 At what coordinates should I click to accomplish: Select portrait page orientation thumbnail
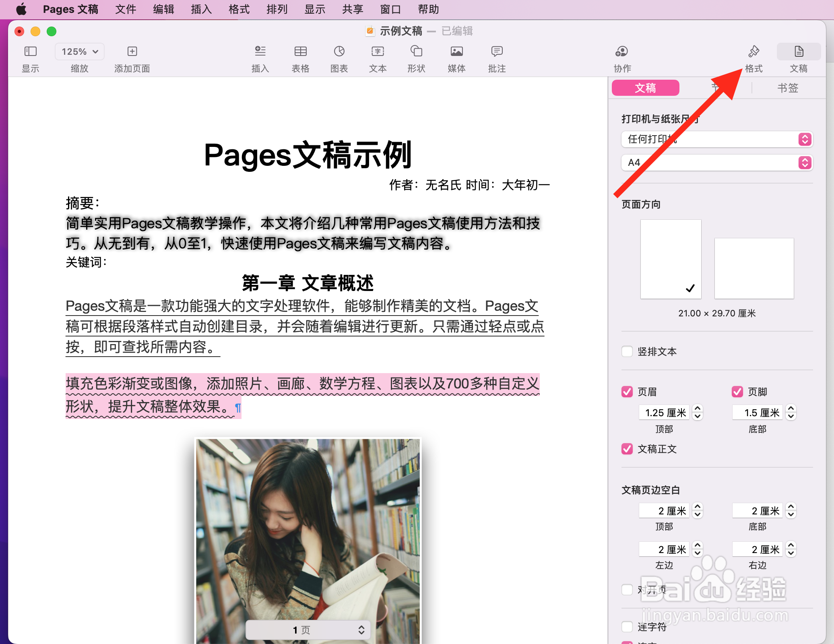tap(671, 259)
